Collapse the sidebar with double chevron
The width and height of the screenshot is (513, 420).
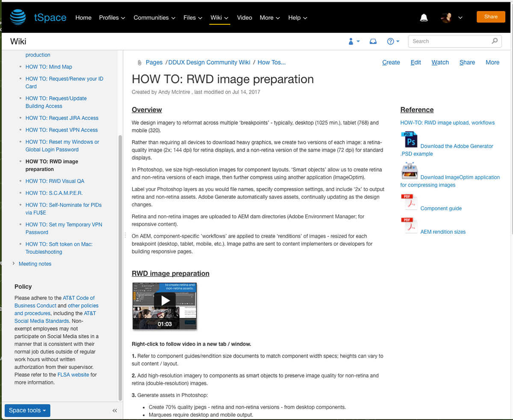(x=115, y=411)
